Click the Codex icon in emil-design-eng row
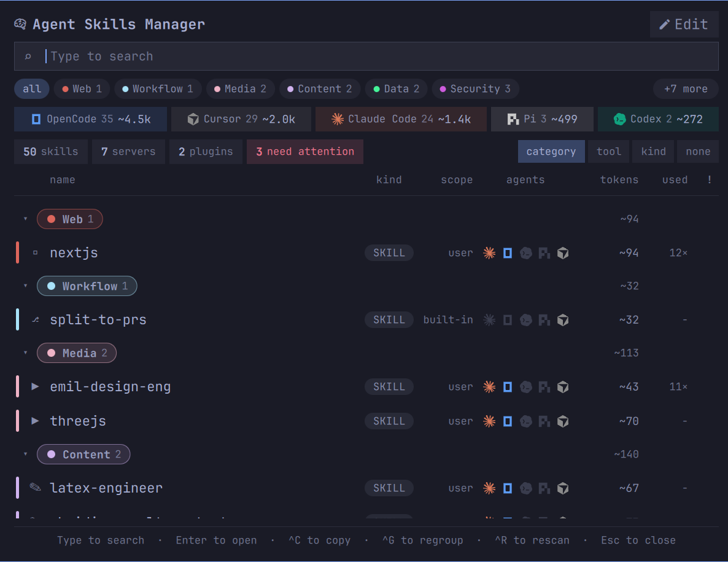The image size is (728, 562). 526,387
